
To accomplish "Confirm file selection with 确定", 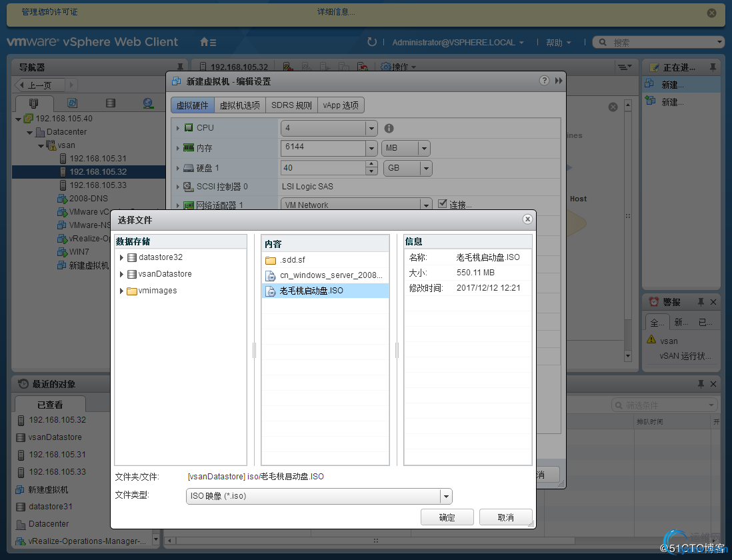I will pyautogui.click(x=447, y=517).
